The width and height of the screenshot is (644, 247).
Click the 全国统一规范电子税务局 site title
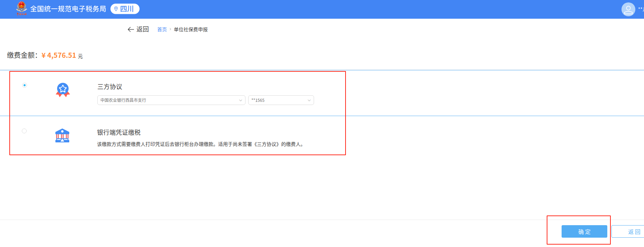pos(68,9)
